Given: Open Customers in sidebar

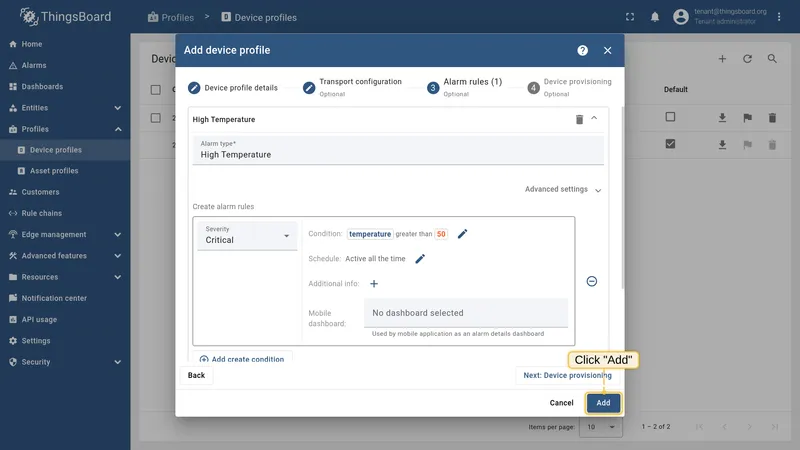Looking at the screenshot, I should pyautogui.click(x=65, y=192).
